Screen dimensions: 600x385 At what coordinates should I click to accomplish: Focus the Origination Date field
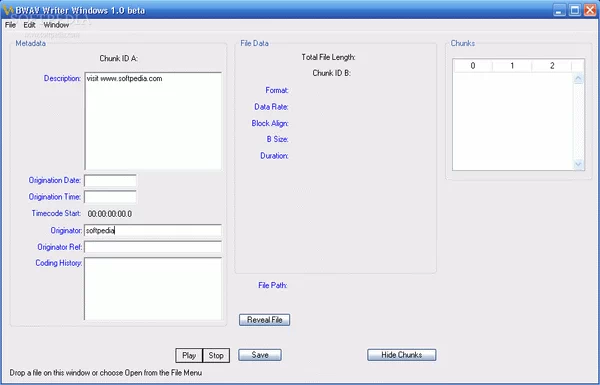pos(110,181)
